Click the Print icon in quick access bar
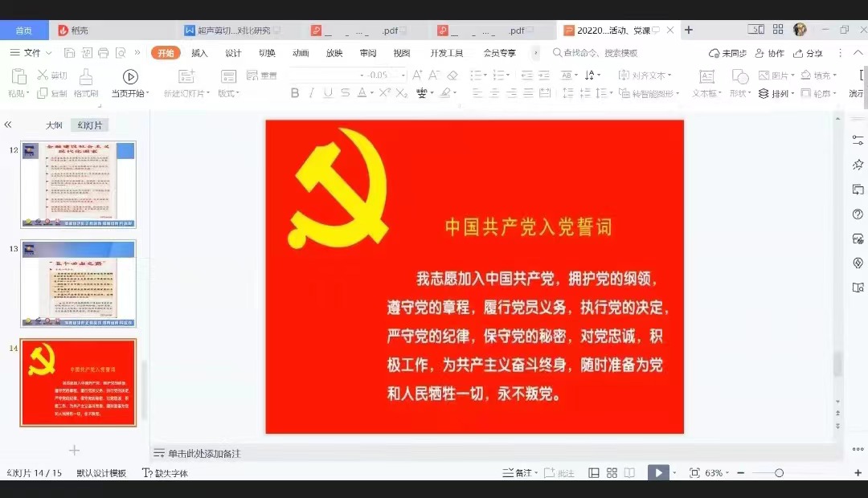This screenshot has height=498, width=868. [104, 53]
